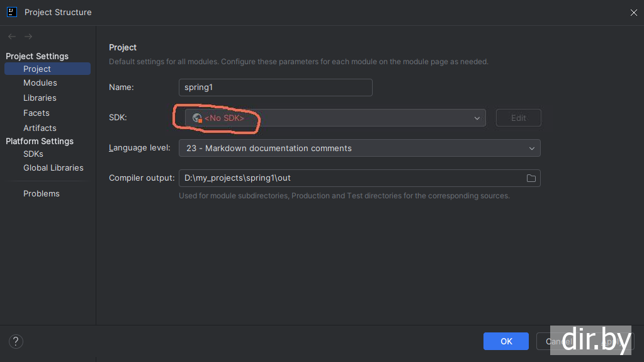
Task: Select Facets in the sidebar
Action: tap(37, 113)
